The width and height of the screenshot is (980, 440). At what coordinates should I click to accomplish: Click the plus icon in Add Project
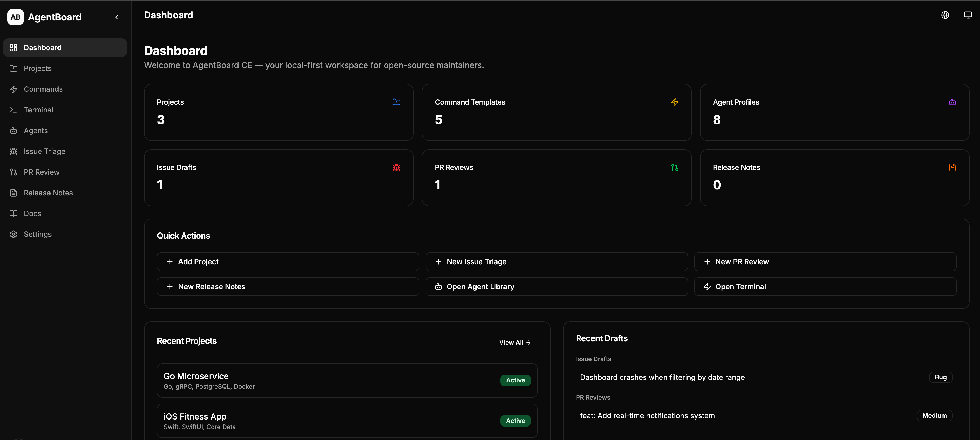170,262
